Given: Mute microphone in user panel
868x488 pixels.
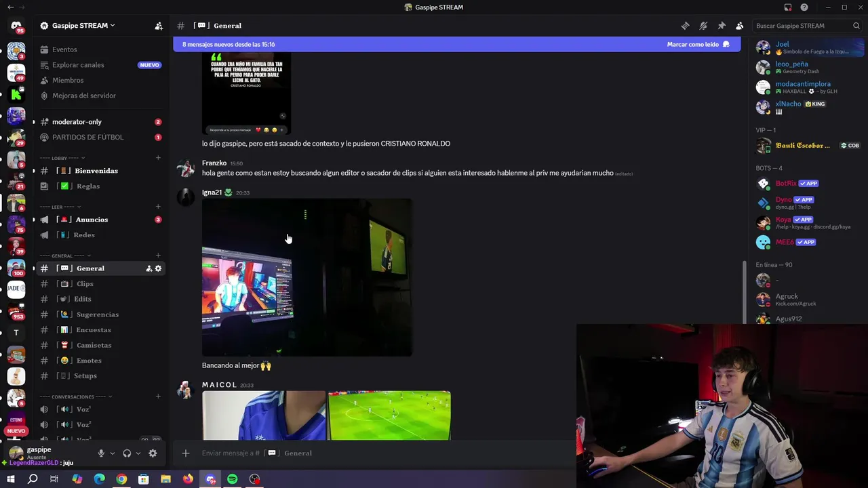Looking at the screenshot, I should coord(101,453).
